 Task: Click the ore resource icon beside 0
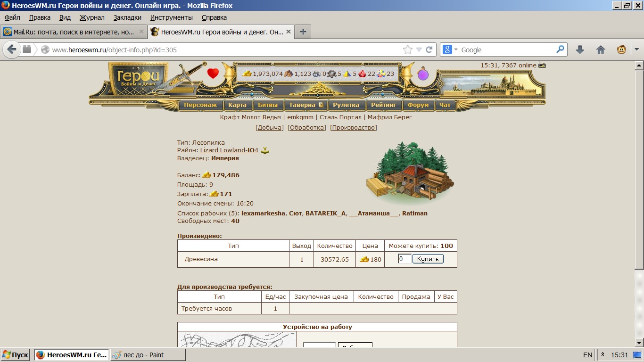[x=317, y=74]
